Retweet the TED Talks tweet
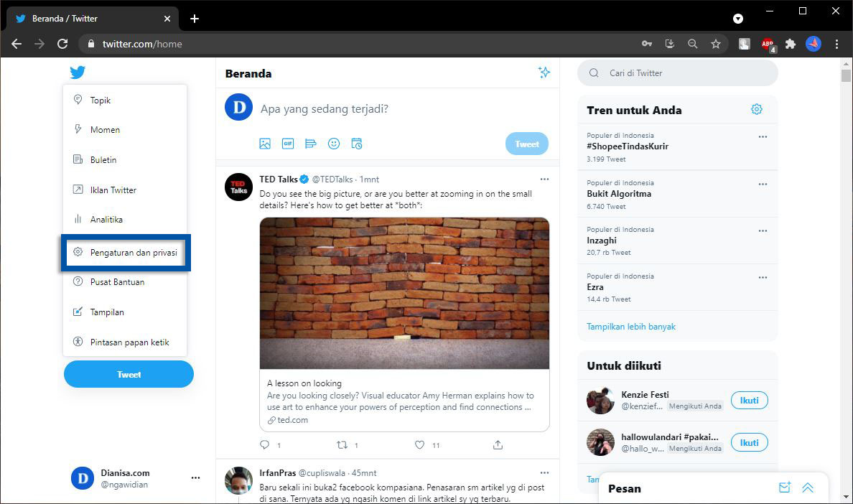The height and width of the screenshot is (504, 853). 342,445
